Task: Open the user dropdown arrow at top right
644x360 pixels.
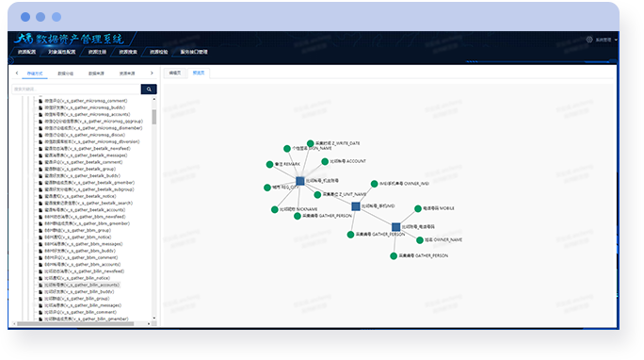Action: click(616, 40)
